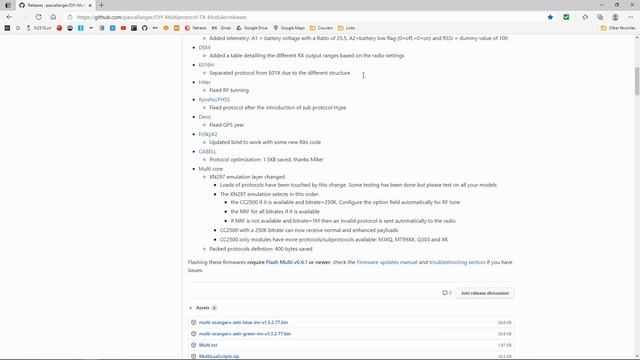Open the Kyosho/FHSS protocol link

pyautogui.click(x=214, y=99)
